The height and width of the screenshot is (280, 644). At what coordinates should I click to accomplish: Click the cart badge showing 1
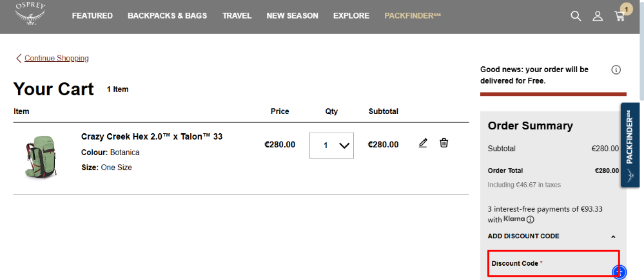627,8
